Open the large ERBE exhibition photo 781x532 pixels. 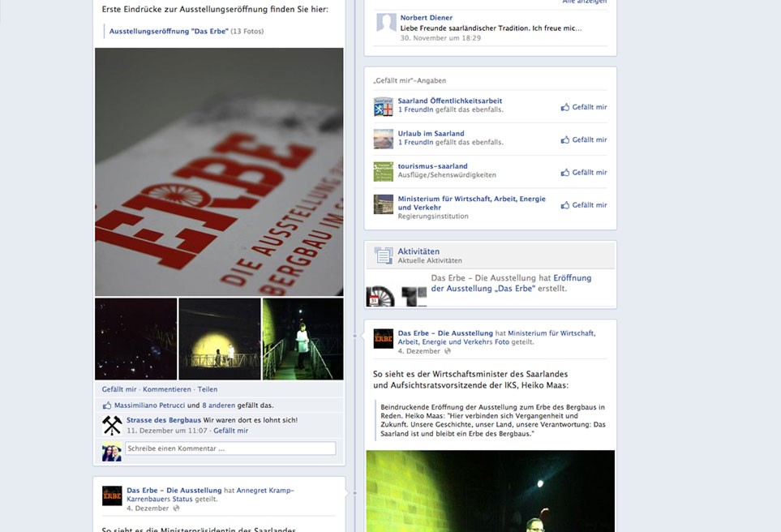(x=219, y=172)
